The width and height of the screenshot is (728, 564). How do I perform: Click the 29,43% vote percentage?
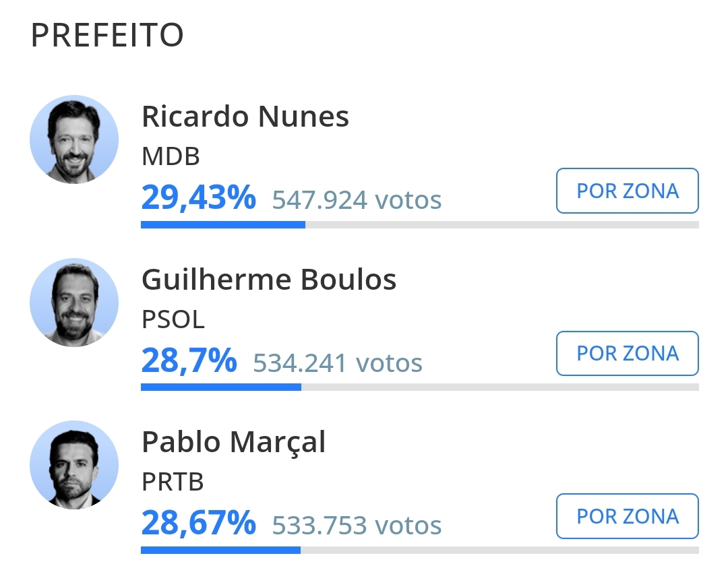tap(199, 198)
